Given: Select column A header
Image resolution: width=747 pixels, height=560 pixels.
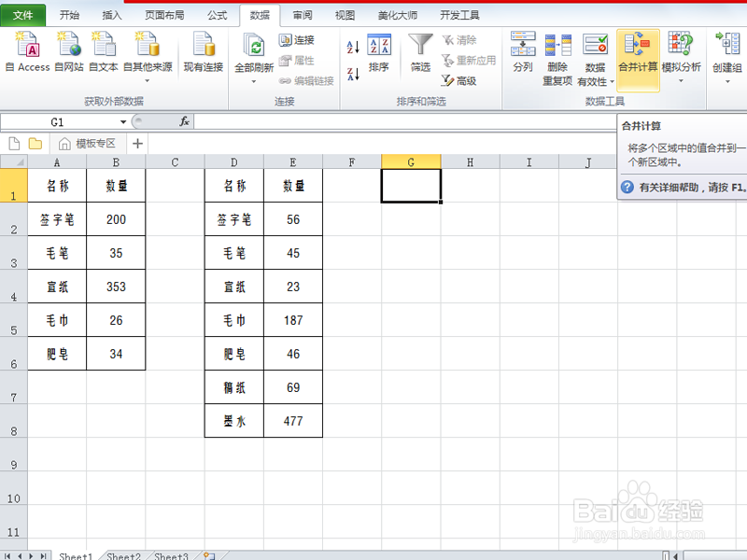Looking at the screenshot, I should coord(57,161).
